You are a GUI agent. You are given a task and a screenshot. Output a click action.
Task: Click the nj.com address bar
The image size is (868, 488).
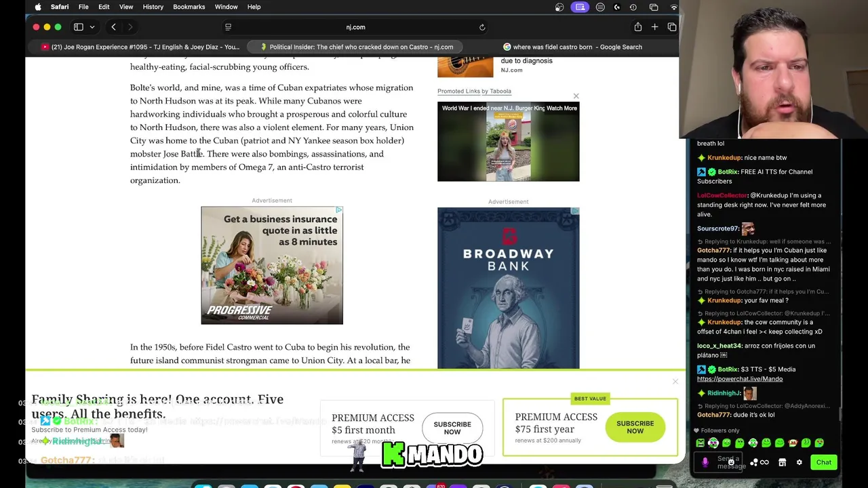pyautogui.click(x=355, y=27)
